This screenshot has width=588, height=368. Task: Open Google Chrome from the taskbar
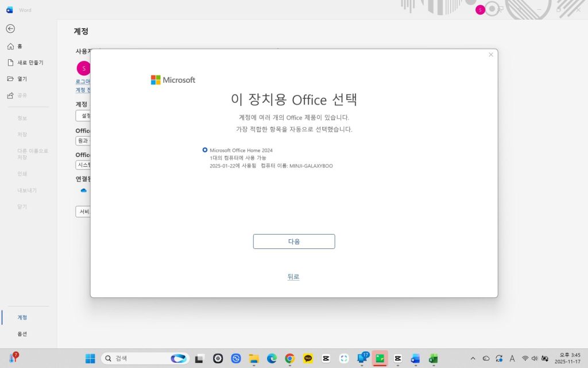tap(289, 359)
